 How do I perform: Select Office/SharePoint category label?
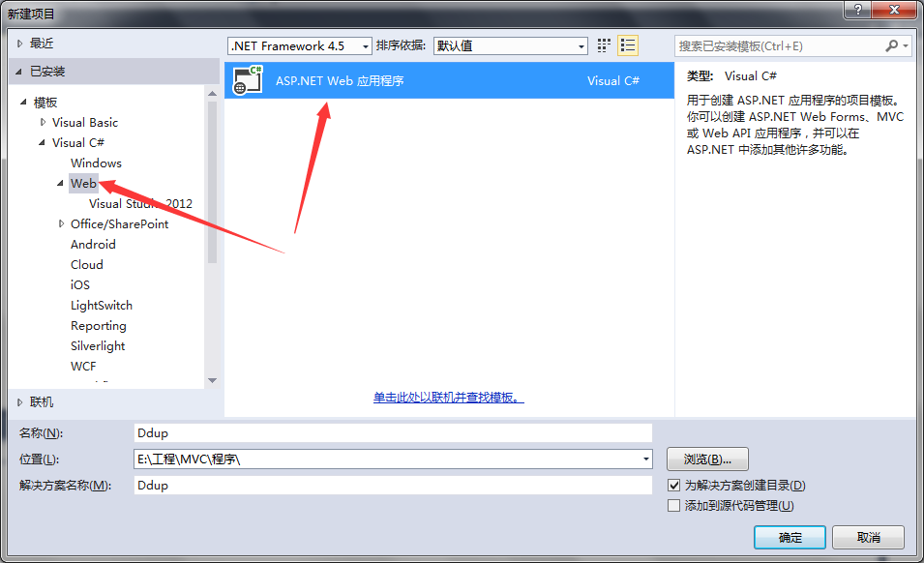[120, 223]
